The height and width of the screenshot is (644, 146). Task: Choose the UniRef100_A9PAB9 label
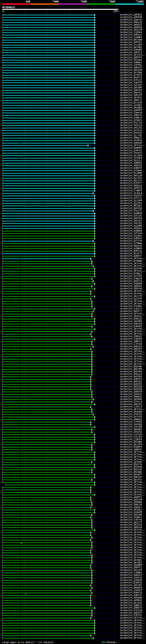pyautogui.click(x=131, y=50)
